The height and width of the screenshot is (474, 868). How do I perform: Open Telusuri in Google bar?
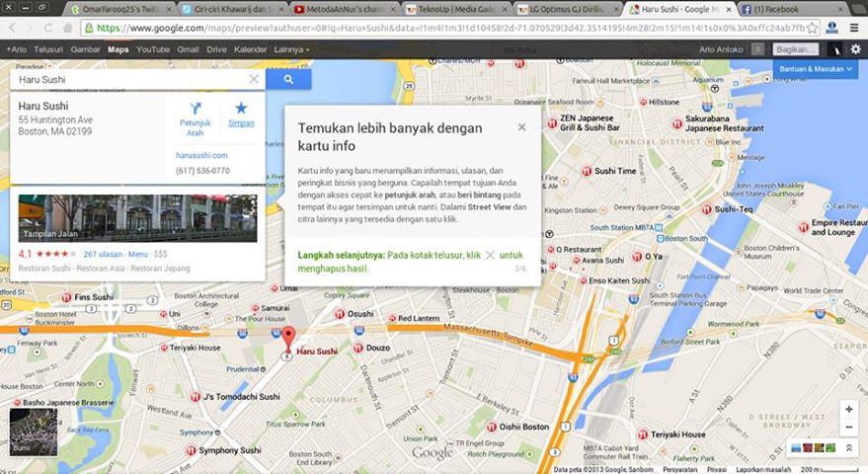pyautogui.click(x=48, y=49)
